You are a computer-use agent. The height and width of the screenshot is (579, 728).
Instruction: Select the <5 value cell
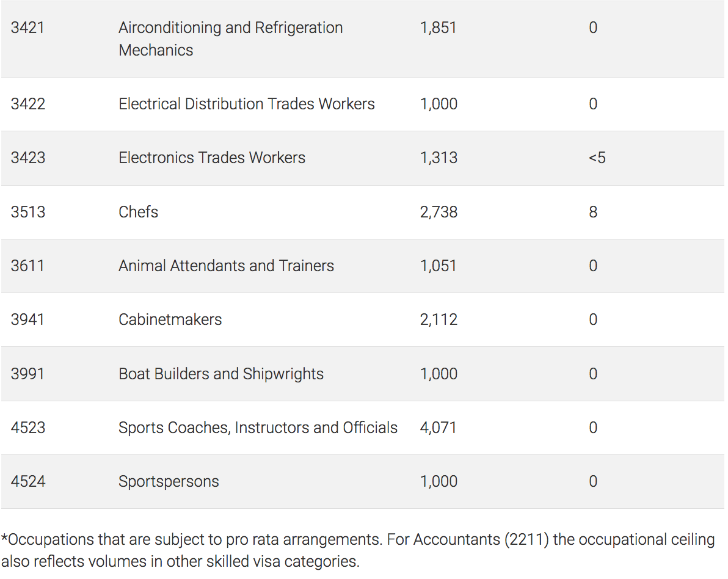pos(597,158)
